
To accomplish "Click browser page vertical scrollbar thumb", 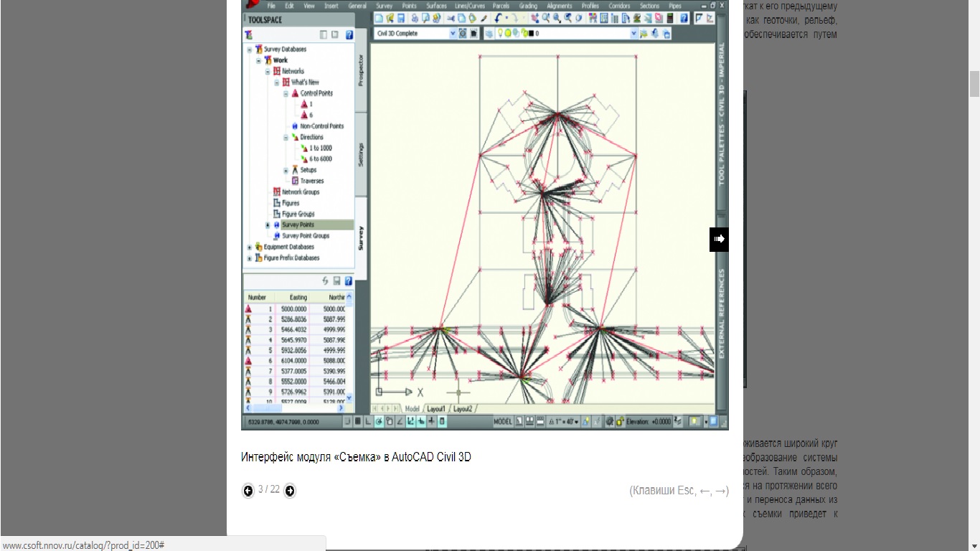I will click(974, 83).
